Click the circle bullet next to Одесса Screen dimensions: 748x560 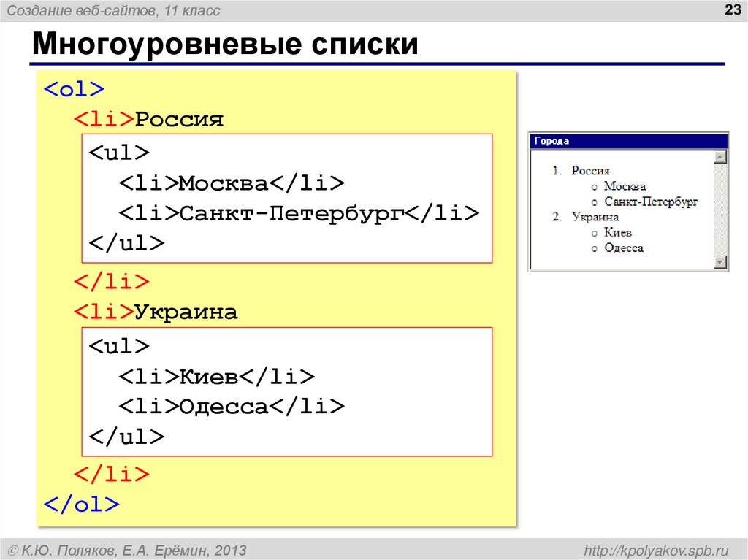pyautogui.click(x=593, y=248)
